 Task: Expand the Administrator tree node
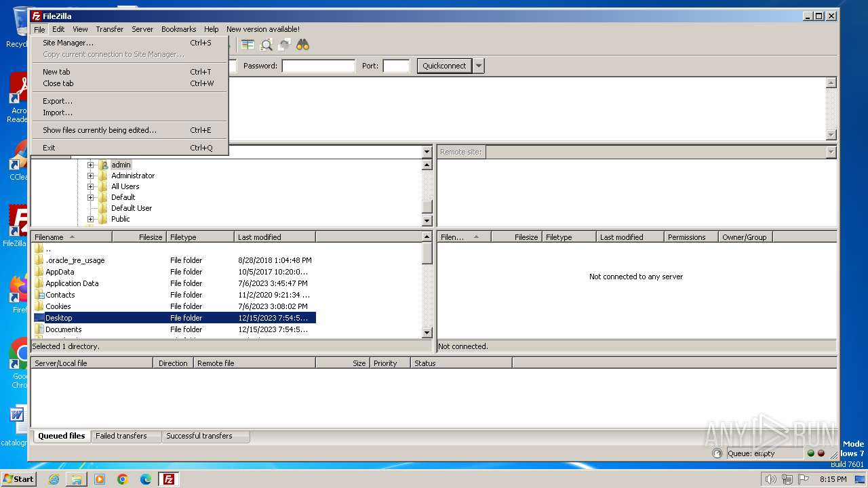pyautogui.click(x=90, y=176)
